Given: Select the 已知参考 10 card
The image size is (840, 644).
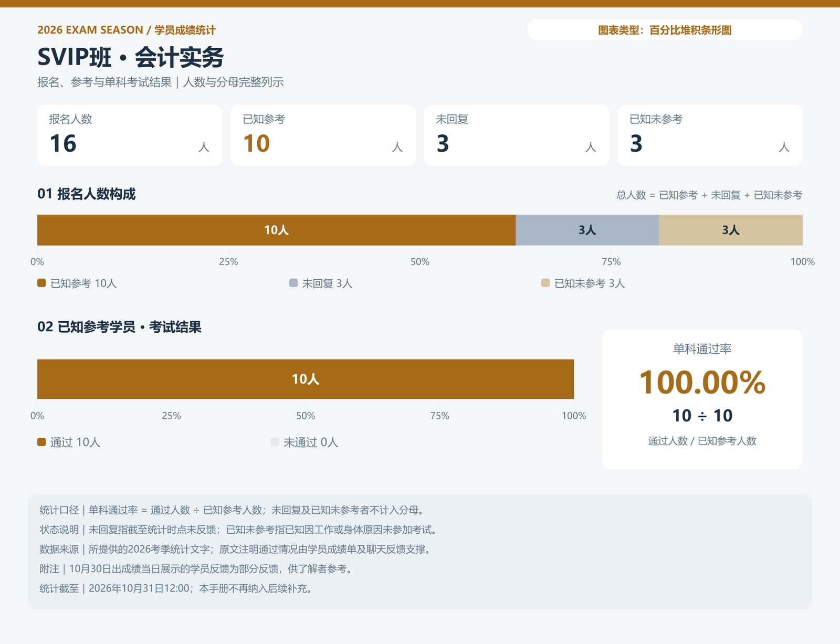Looking at the screenshot, I should (x=323, y=135).
